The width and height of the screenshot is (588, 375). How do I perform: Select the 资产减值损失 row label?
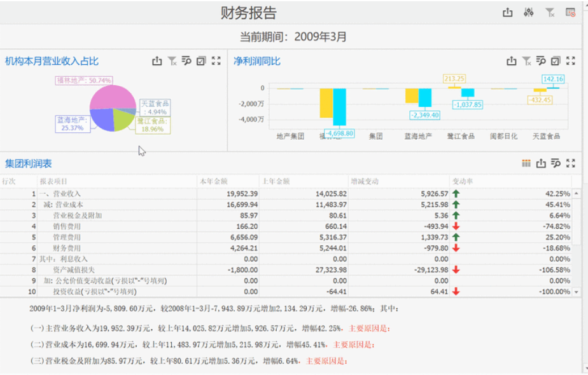point(74,269)
